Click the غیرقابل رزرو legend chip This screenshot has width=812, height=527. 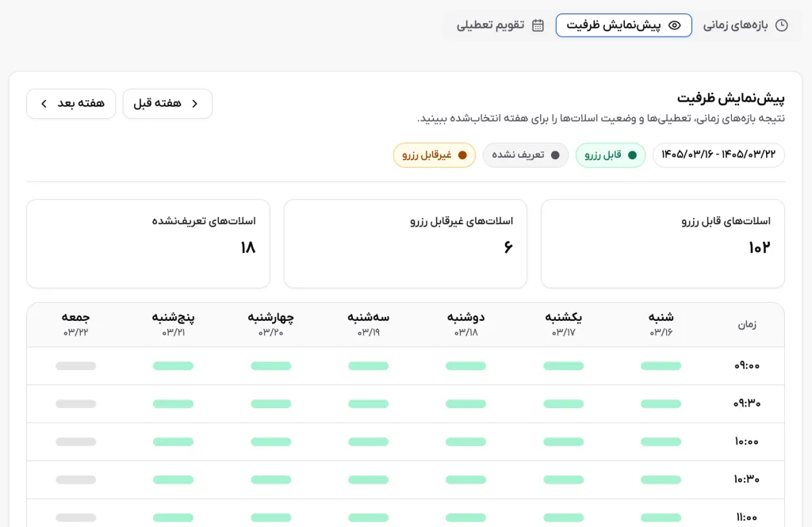point(434,155)
